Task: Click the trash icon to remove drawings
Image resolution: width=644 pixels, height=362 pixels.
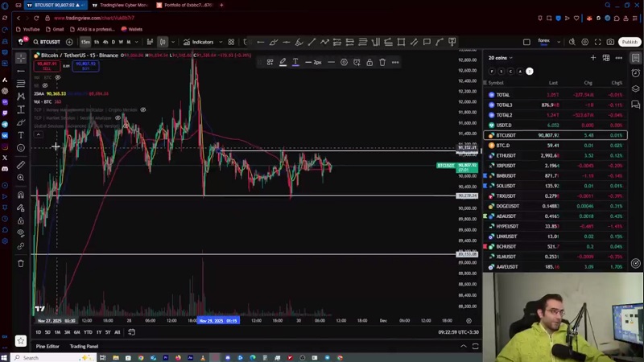Action: click(21, 263)
